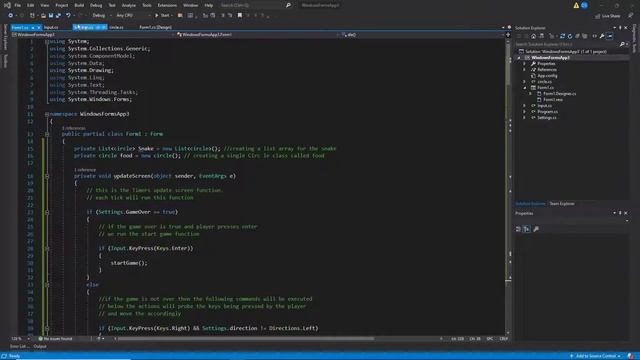Click the quick launch search box

255,5
